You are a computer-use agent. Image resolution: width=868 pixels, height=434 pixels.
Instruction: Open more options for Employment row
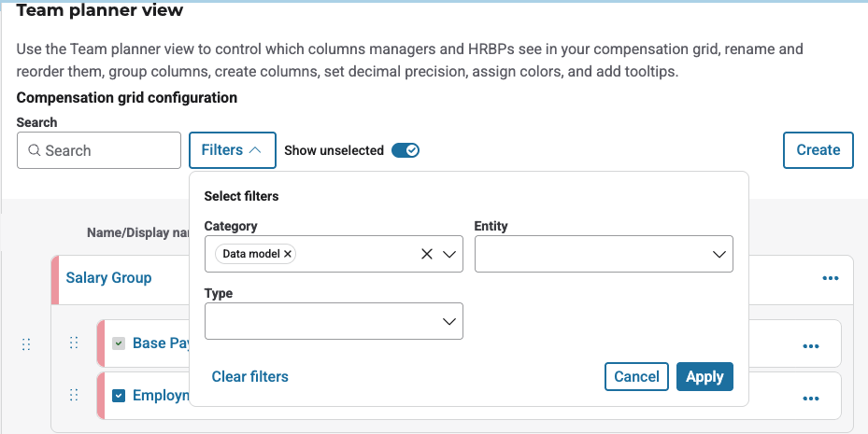(810, 399)
